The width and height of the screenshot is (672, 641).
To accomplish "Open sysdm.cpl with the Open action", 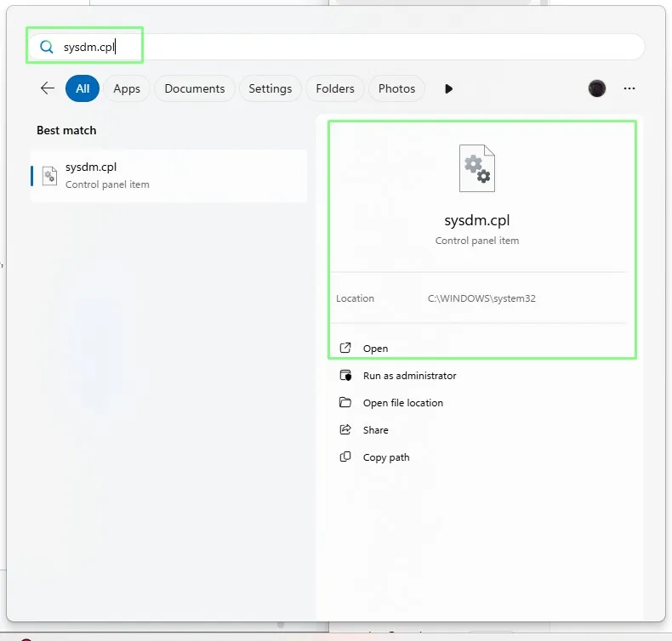I will 375,349.
